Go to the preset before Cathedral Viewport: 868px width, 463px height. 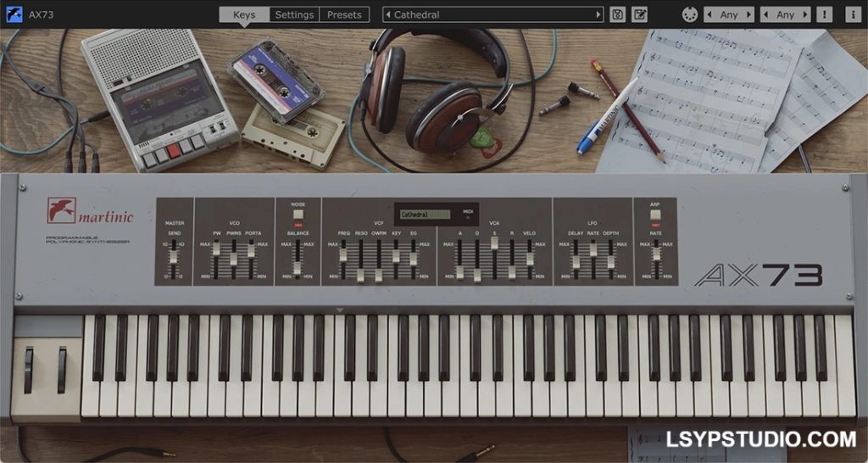tap(388, 15)
